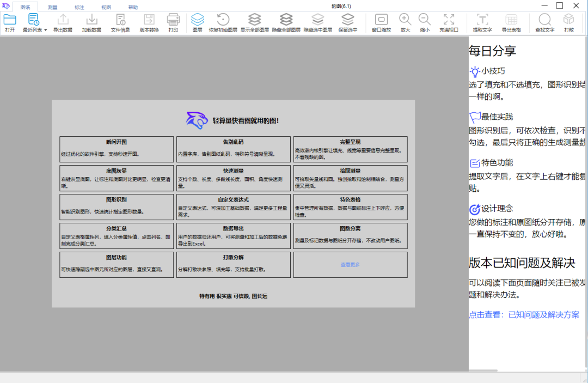Click the slogan 特有用 很实惠 可信赖 图长远
Screen dimensions: 588x383
coord(233,296)
